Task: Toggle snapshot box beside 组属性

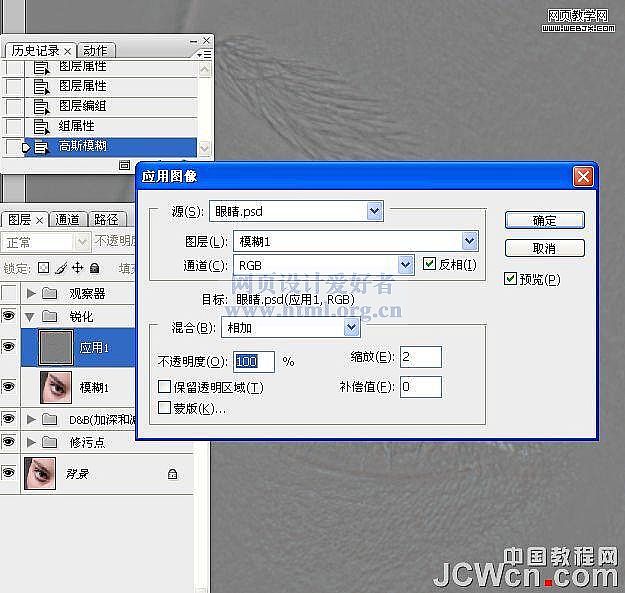Action: [14, 127]
